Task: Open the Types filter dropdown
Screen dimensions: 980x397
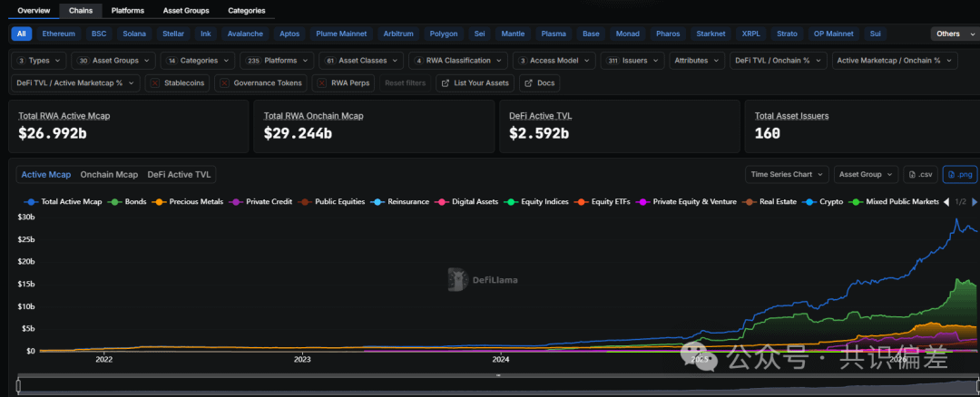Action: tap(39, 61)
